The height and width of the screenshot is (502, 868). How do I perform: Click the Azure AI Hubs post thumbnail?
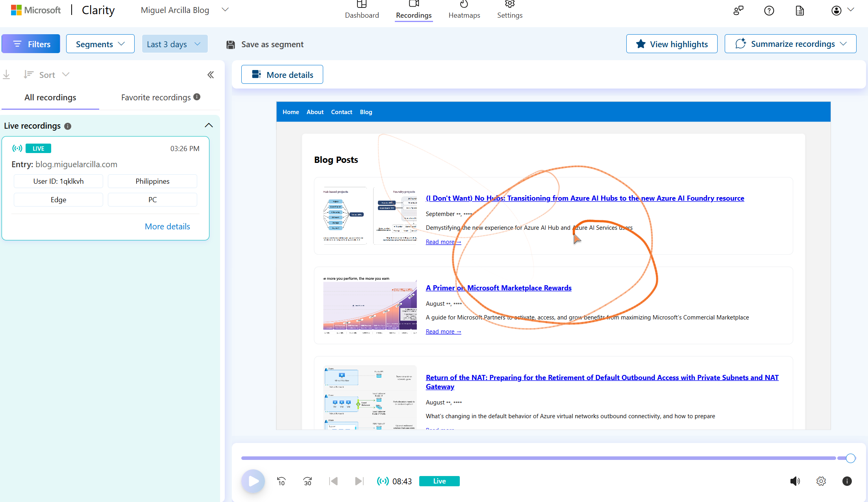(370, 216)
